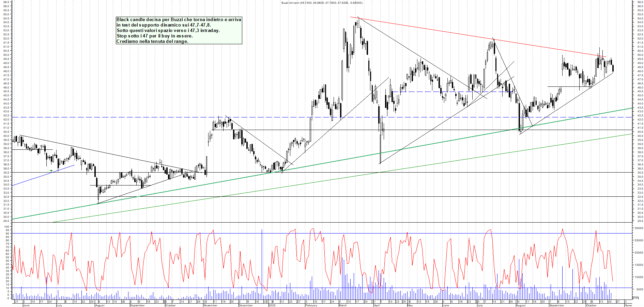The width and height of the screenshot is (644, 307).
Task: Click the Buzzi Unicem chart title
Action: pos(322,3)
